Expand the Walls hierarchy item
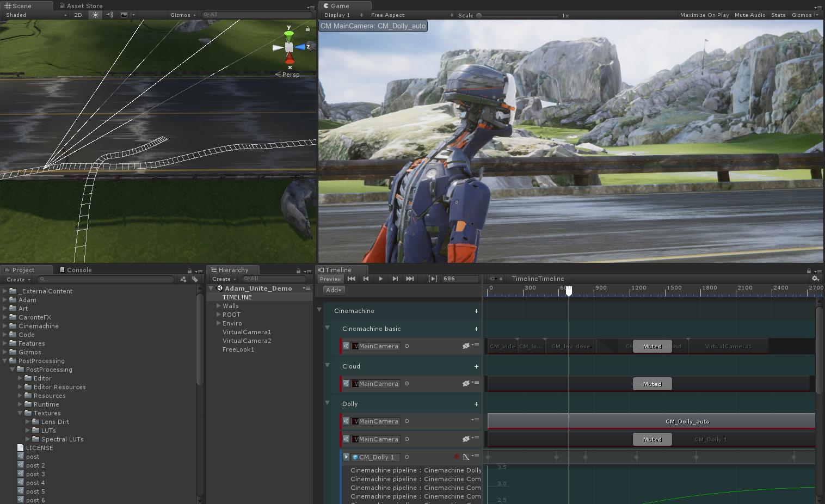 pos(219,306)
